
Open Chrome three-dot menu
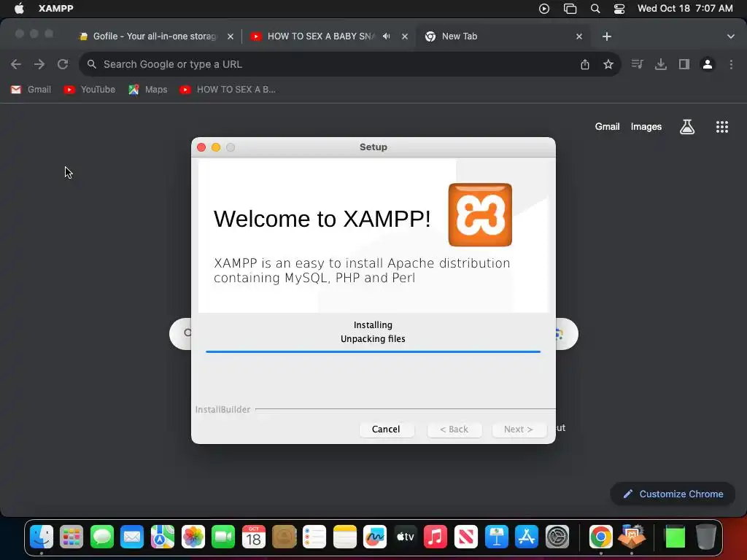click(x=731, y=64)
